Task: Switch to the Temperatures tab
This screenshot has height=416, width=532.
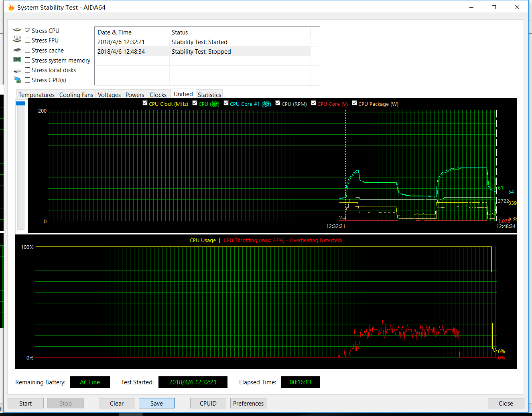Action: click(37, 95)
